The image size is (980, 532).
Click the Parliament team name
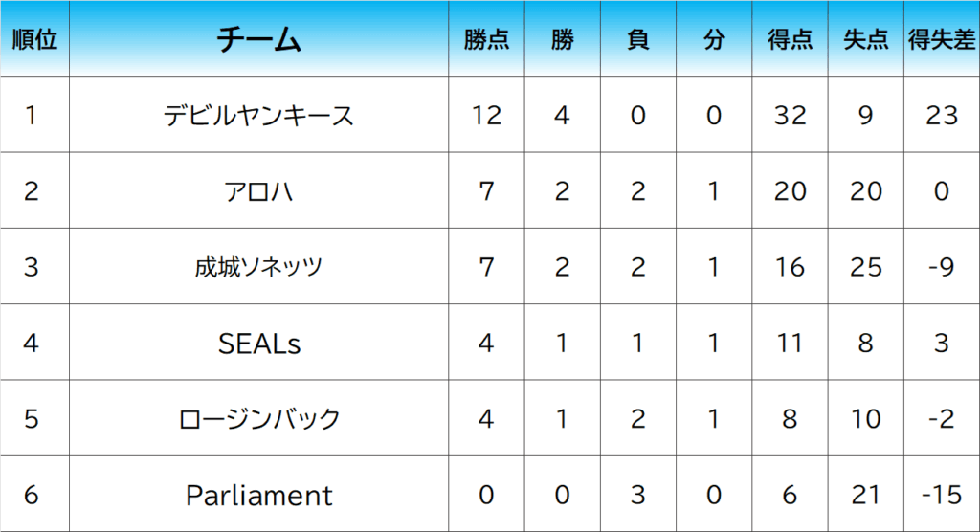(259, 495)
